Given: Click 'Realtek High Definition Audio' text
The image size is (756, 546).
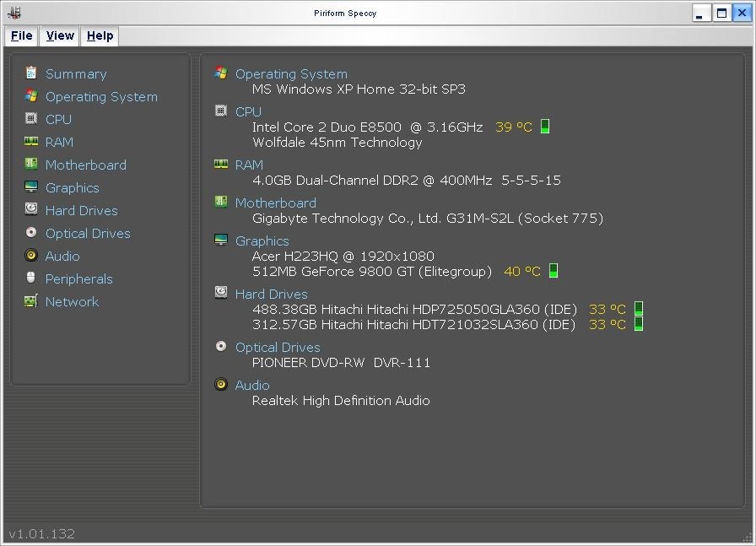Looking at the screenshot, I should pos(341,400).
